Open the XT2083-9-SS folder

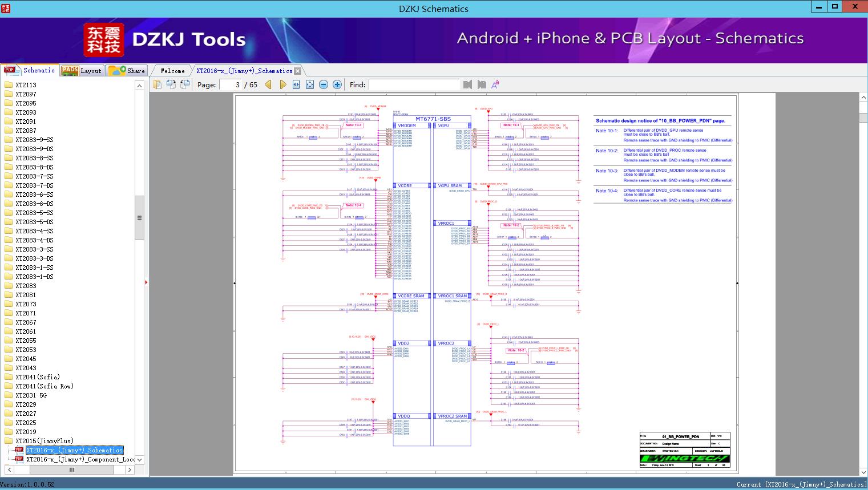coord(29,140)
